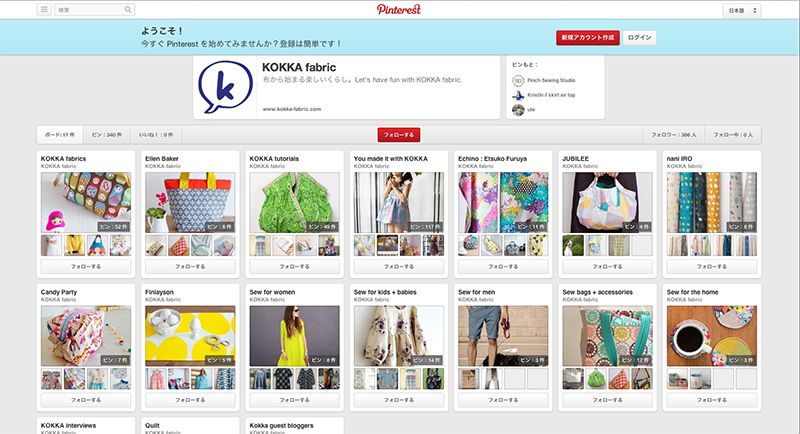Open the Finlayson board title link
Screen dimensions: 800x434
pyautogui.click(x=159, y=292)
